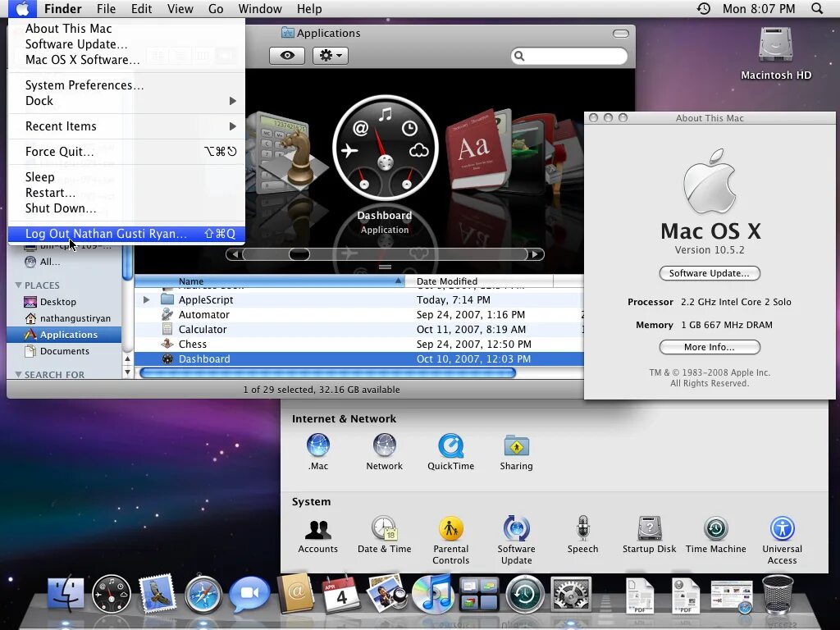Open Finder Action gear dropdown
The height and width of the screenshot is (630, 840).
331,55
